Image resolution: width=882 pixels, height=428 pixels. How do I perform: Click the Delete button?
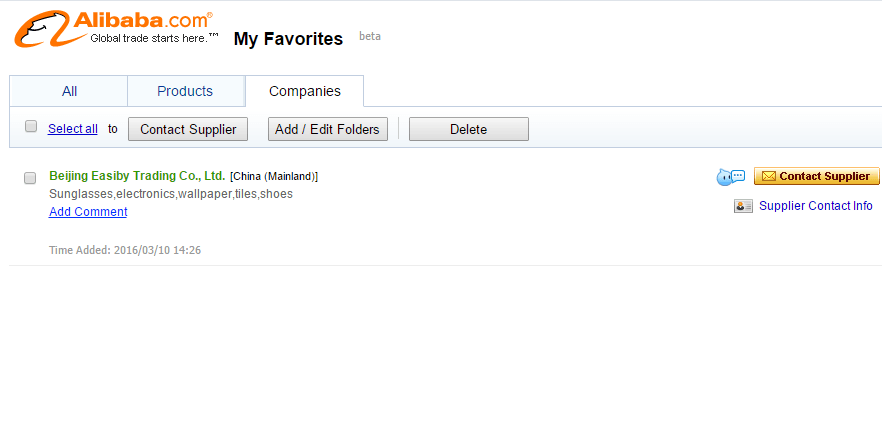[469, 129]
